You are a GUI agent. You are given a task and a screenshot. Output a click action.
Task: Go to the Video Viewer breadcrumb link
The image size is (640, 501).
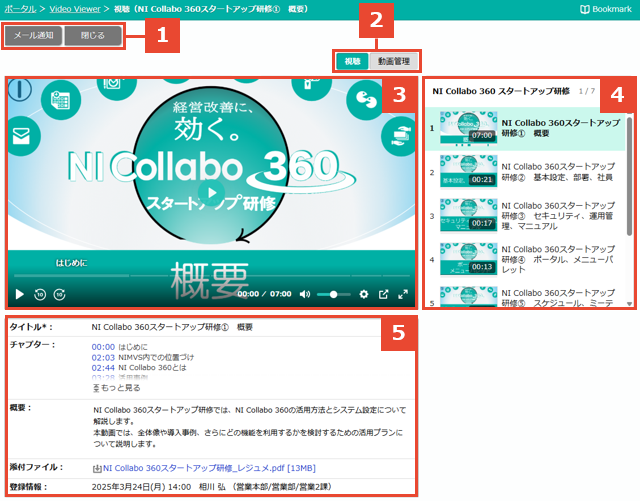(x=75, y=9)
